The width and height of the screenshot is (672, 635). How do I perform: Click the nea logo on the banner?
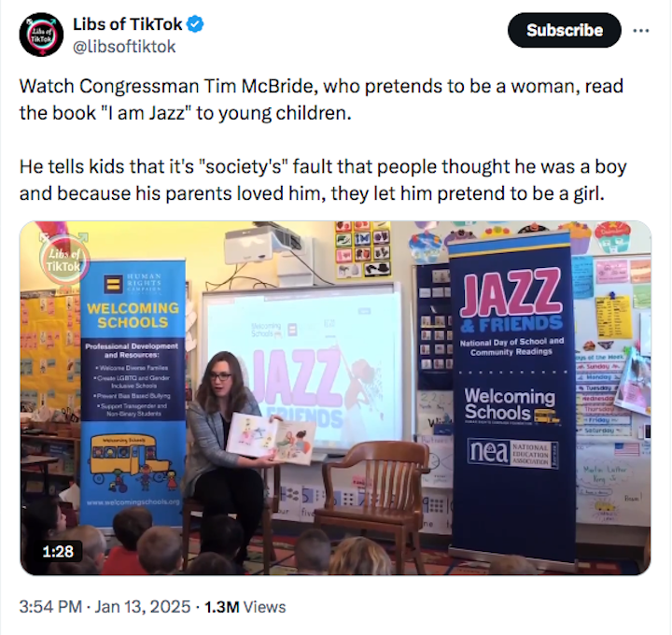pyautogui.click(x=512, y=453)
